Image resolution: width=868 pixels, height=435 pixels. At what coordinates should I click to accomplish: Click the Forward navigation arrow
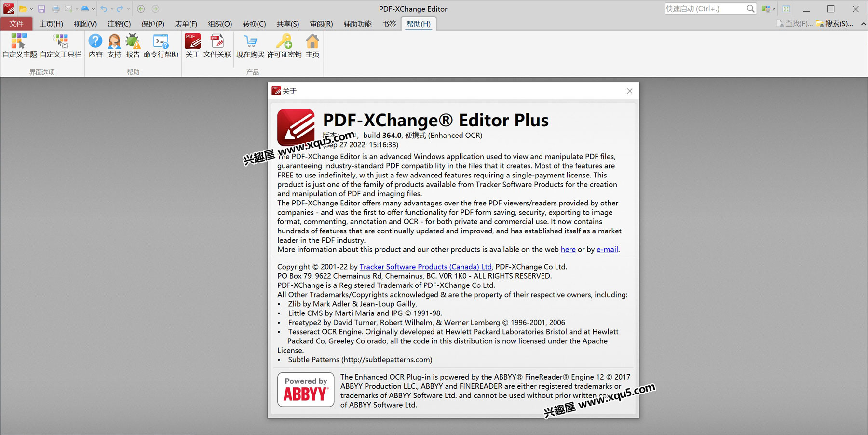coord(155,9)
